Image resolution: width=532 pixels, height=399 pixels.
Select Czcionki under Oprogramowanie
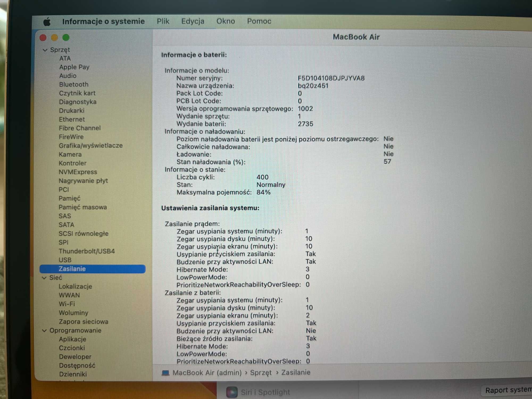click(x=72, y=348)
